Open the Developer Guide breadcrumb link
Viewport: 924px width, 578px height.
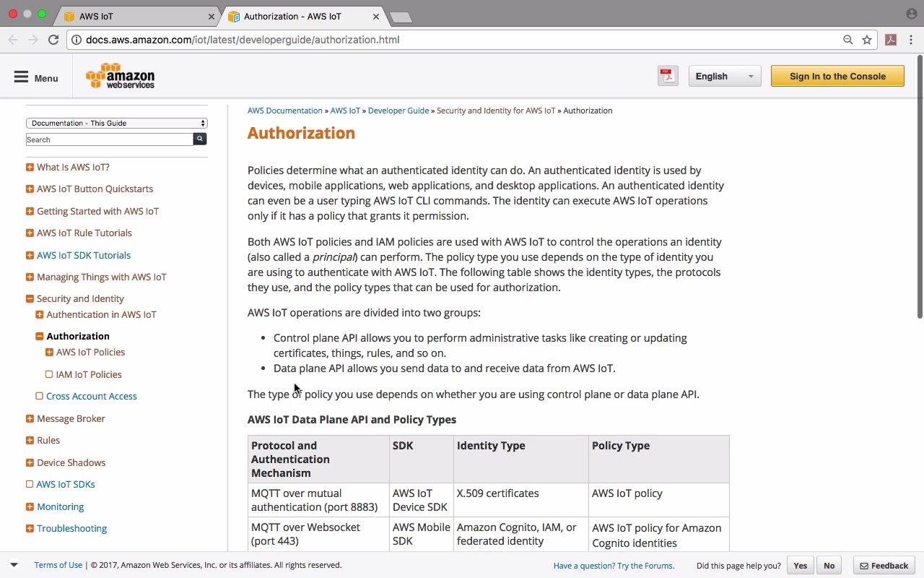click(x=398, y=111)
